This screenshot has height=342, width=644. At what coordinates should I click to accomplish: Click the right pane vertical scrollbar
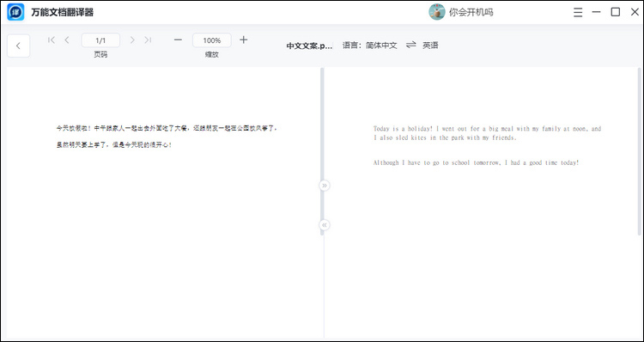point(639,151)
